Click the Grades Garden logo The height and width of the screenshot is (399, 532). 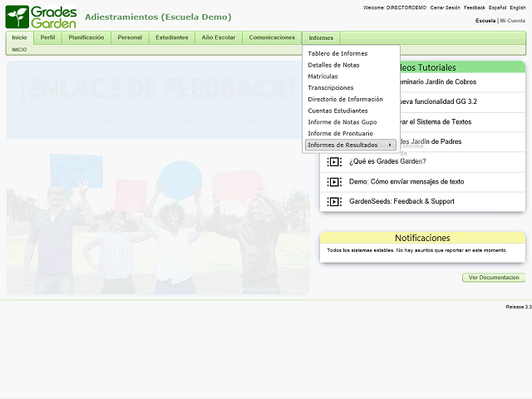[x=41, y=17]
